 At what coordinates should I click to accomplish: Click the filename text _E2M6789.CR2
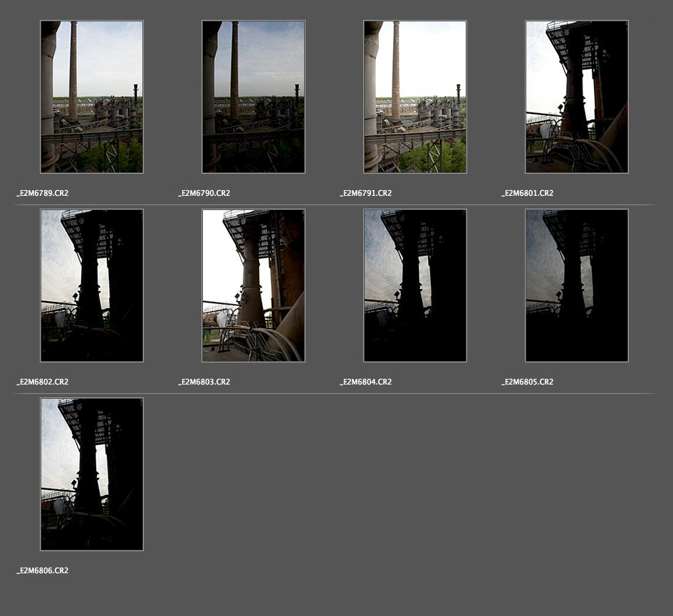[43, 194]
